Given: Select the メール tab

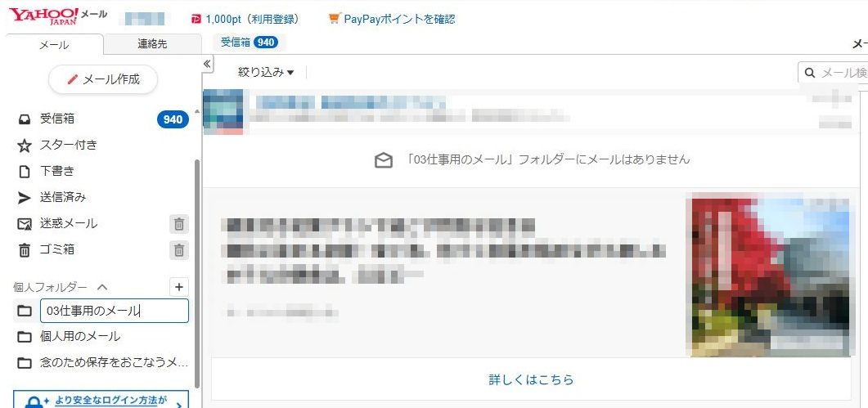Looking at the screenshot, I should pos(54,45).
